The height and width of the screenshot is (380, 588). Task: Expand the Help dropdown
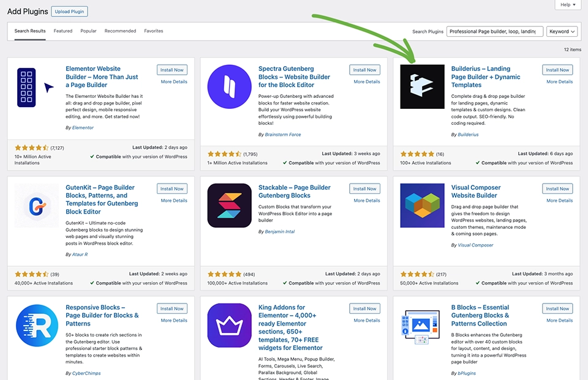coord(567,4)
